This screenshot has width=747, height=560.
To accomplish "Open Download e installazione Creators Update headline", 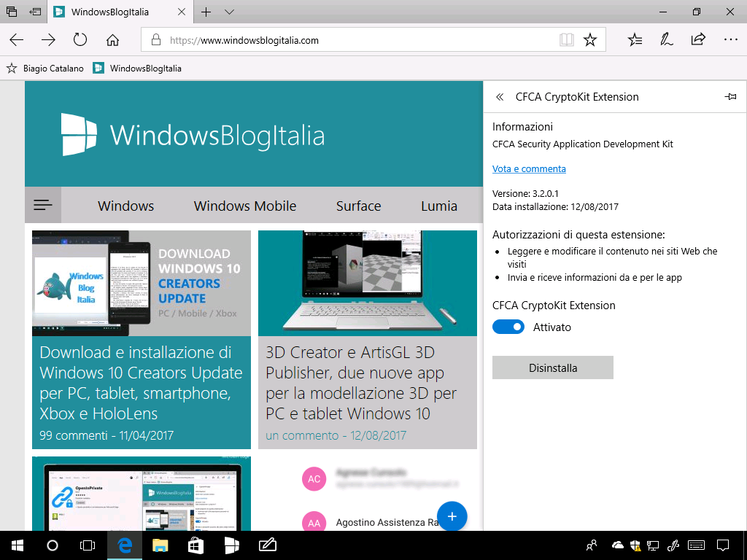I will pyautogui.click(x=141, y=383).
